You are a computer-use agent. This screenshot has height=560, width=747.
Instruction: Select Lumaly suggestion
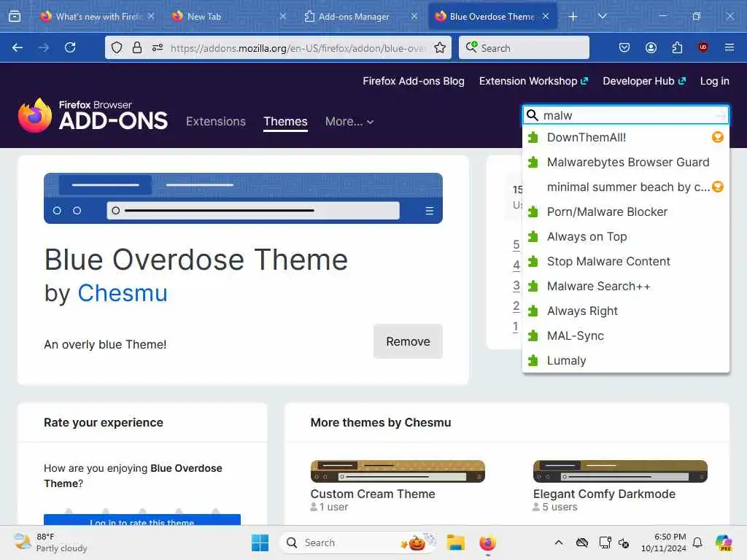click(x=625, y=360)
